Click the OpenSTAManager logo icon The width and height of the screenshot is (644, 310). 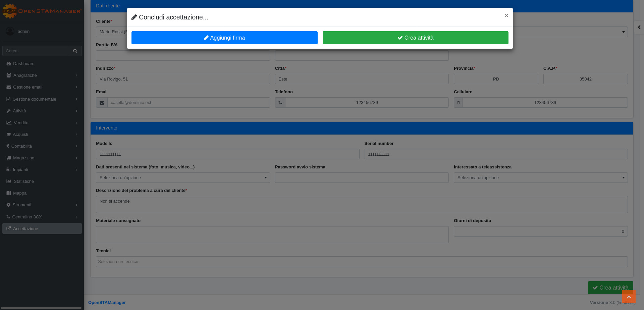[10, 11]
